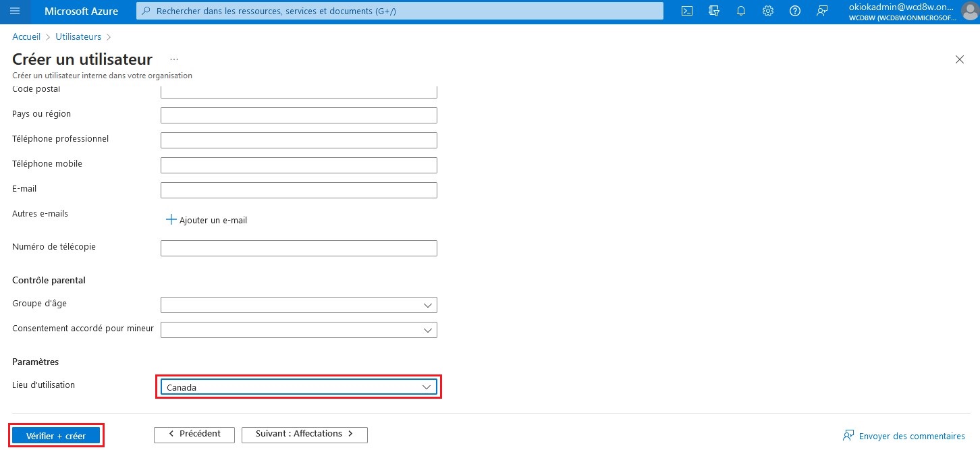
Task: Launch Cloud Shell from the top bar
Action: pyautogui.click(x=687, y=11)
